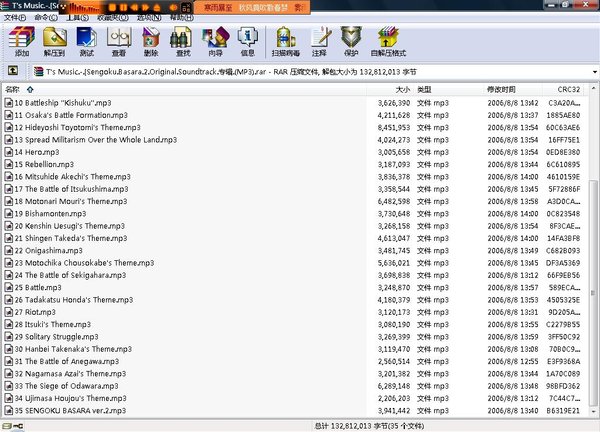Viewport: 600px width, 432px height.
Task: Click the vertical scrollbar thumb of file list
Action: 593,293
